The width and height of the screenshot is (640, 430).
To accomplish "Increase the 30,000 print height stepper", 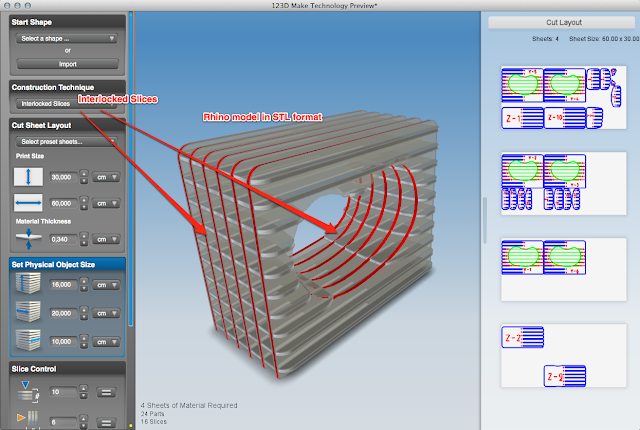I will [84, 174].
